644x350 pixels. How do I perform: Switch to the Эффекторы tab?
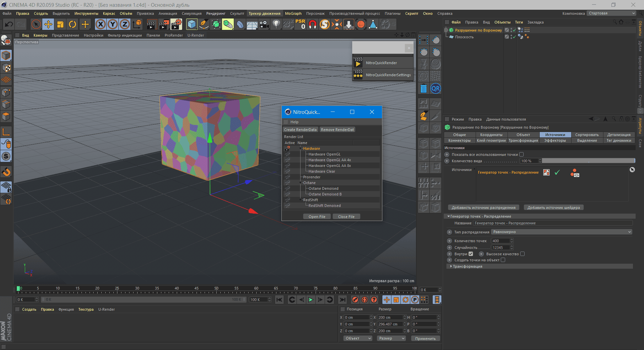coord(555,140)
